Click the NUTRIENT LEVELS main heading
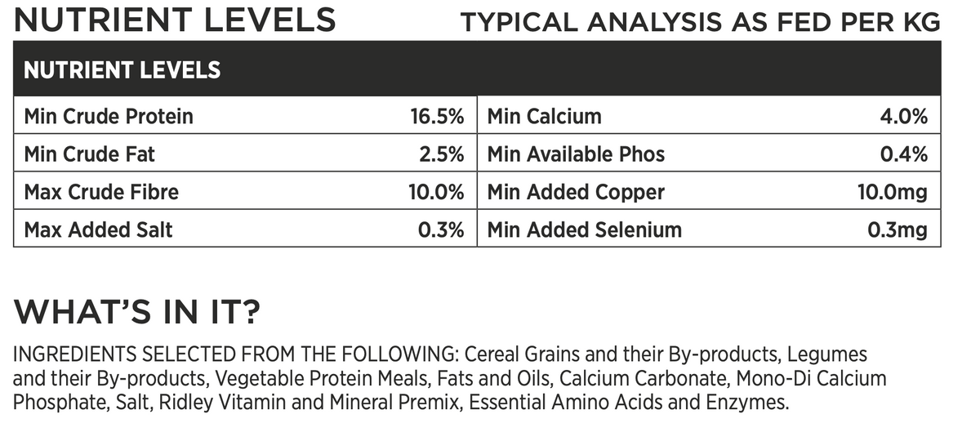Screen dimensions: 980x432 [x=176, y=19]
